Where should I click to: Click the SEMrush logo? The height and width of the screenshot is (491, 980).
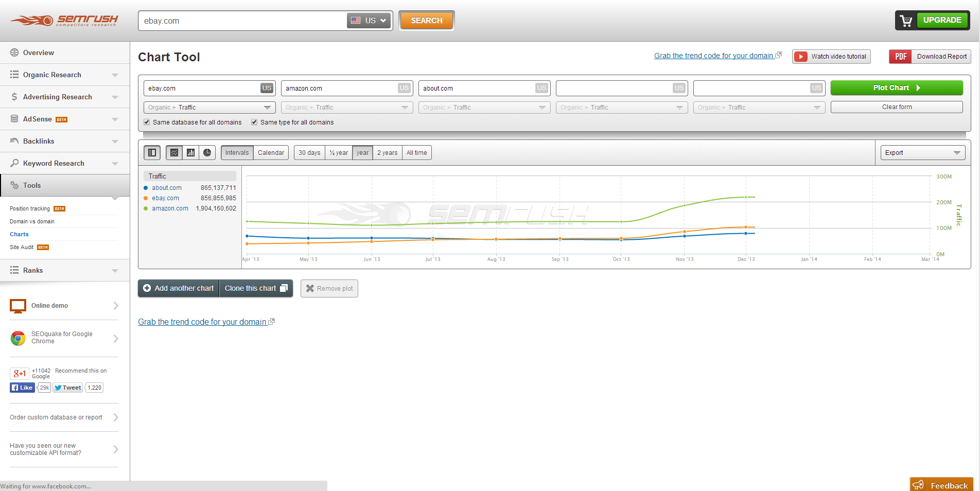64,21
